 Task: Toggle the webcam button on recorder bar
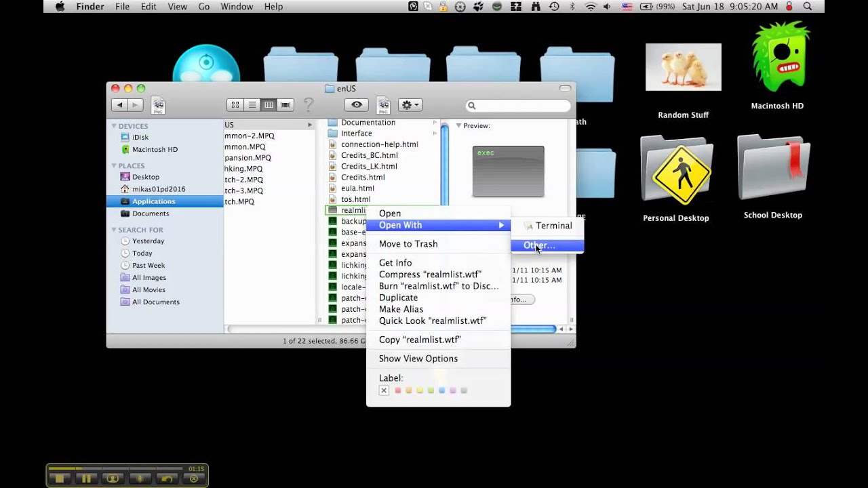coord(113,479)
